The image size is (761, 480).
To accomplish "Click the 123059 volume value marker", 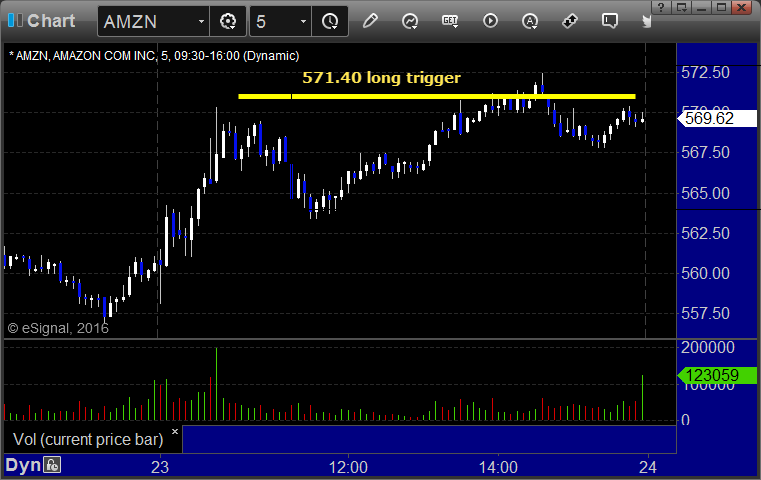I will point(717,375).
